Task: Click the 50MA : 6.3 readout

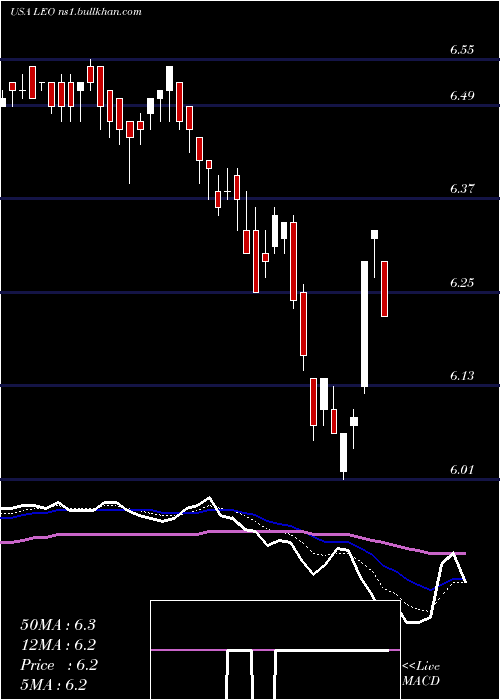Action: pyautogui.click(x=58, y=625)
